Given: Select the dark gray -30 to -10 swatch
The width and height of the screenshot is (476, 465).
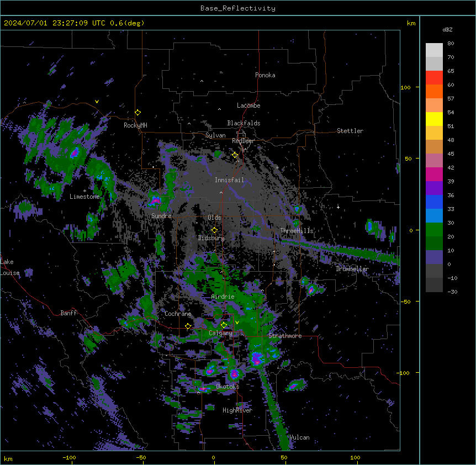Looking at the screenshot, I should click(x=434, y=285).
